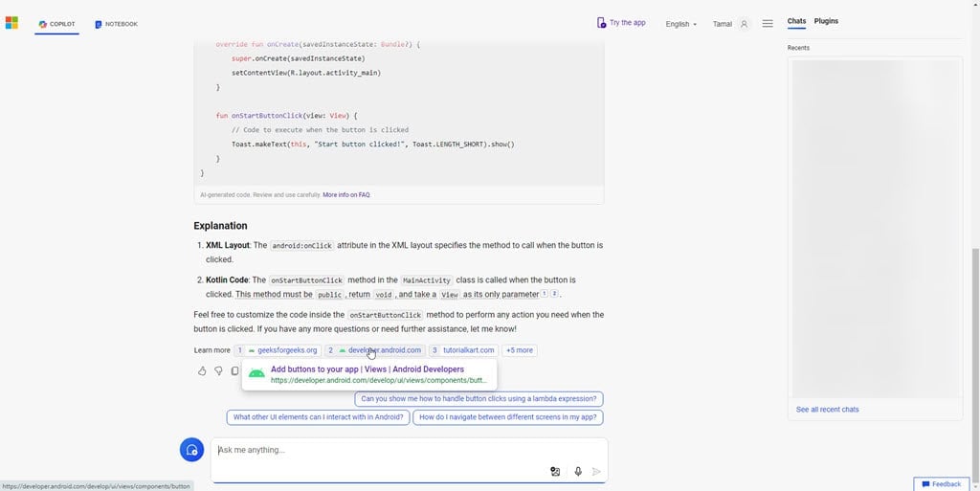Click the page vertical scrollbar

(x=975, y=366)
